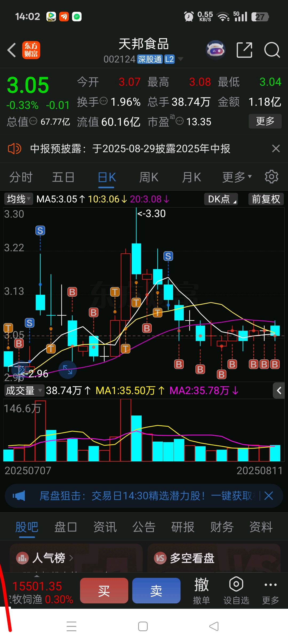Tap the blue megaphone icon
This screenshot has width=288, height=644.
pos(19,496)
